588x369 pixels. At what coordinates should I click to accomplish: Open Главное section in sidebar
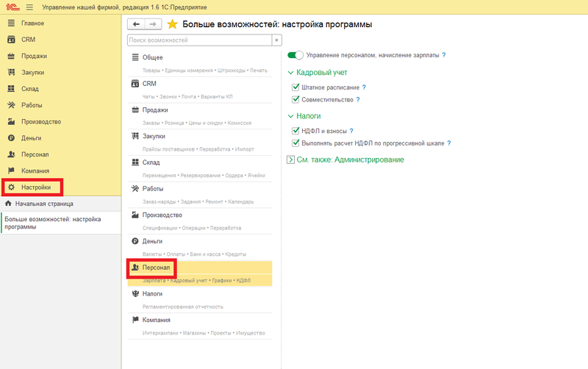[x=32, y=24]
